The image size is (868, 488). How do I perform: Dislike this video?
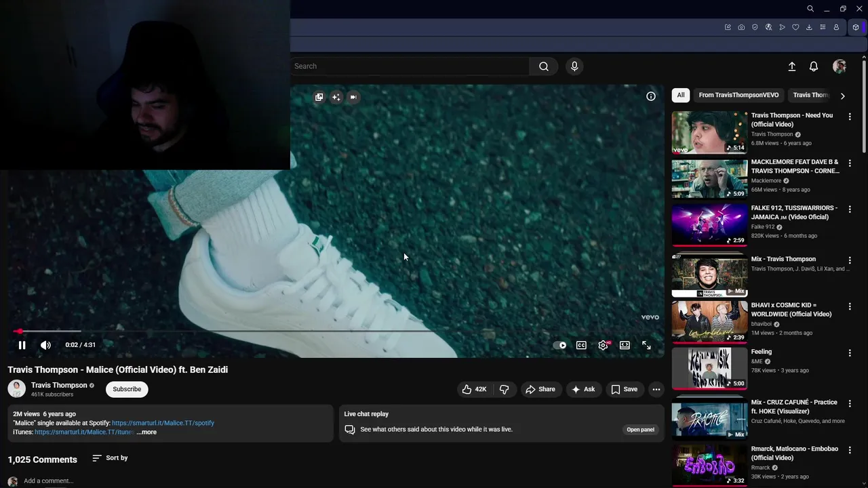click(x=505, y=389)
